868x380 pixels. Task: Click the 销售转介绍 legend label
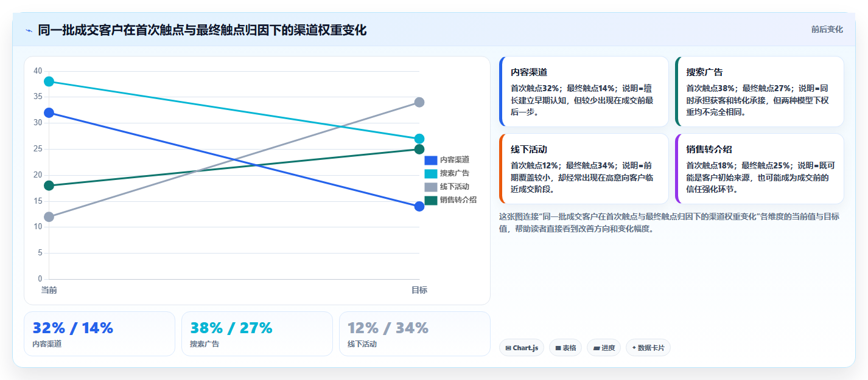(458, 200)
